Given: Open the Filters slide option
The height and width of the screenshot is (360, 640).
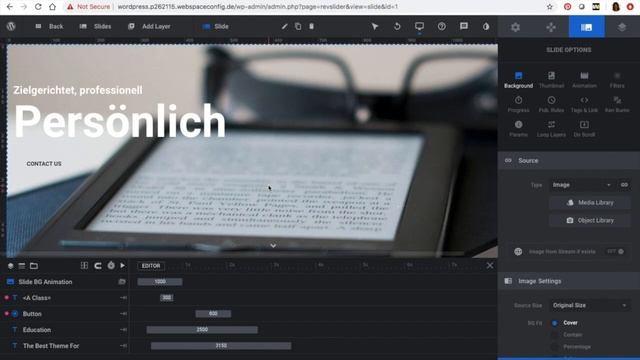Looking at the screenshot, I should pyautogui.click(x=617, y=80).
